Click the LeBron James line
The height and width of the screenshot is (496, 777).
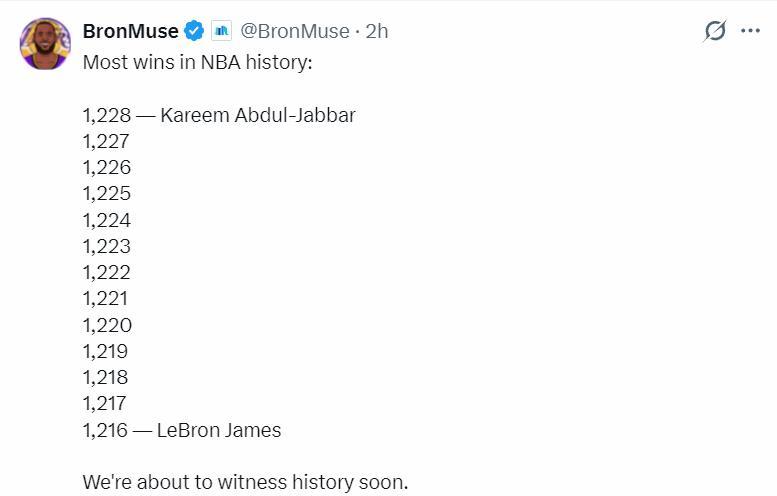point(182,430)
